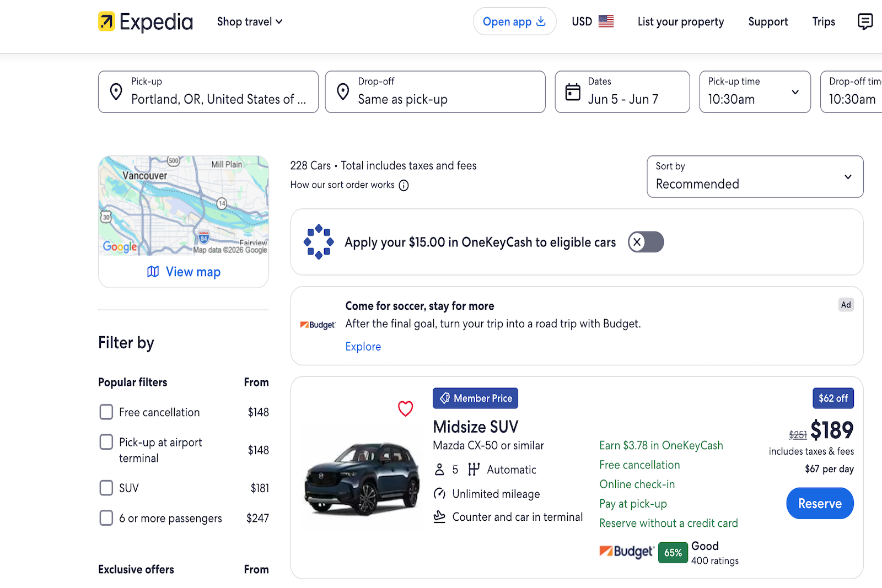Screen dimensions: 882x588
Task: Open the Shop travel menu
Action: tap(249, 21)
